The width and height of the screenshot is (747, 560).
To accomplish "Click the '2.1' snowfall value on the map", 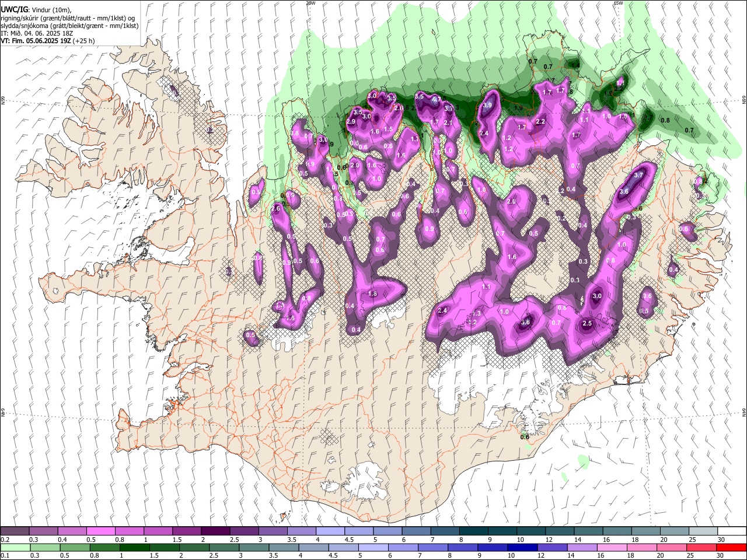I will coord(448,123).
